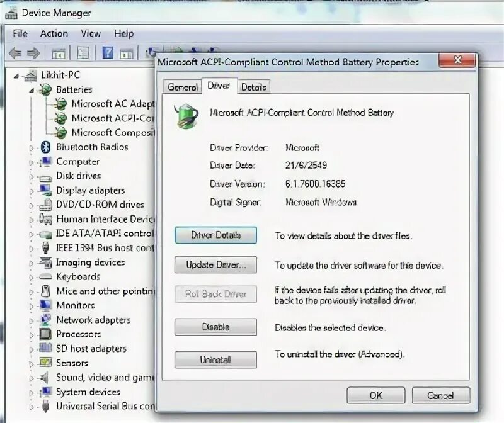Expand the Display adapters node
The image size is (504, 423).
31,191
